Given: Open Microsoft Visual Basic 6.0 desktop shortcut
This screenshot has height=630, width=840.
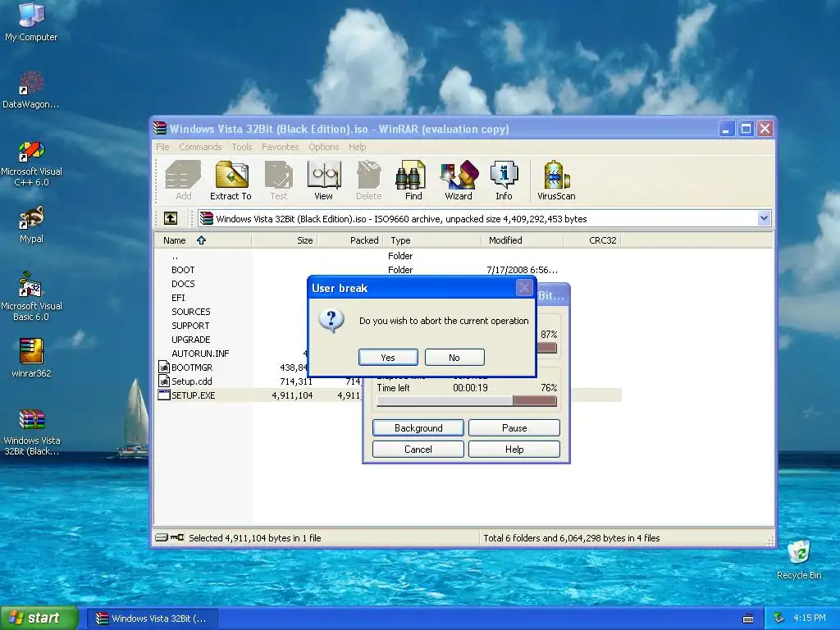Looking at the screenshot, I should [x=31, y=297].
